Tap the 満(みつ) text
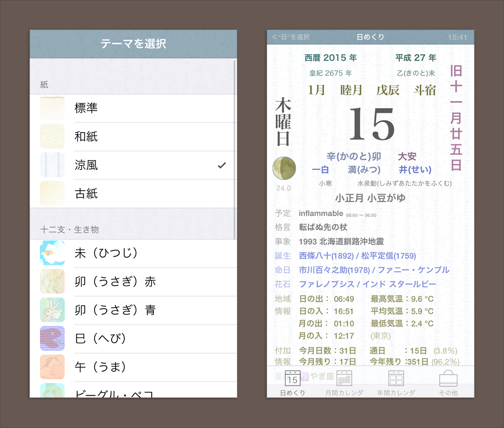Viewport: 504px width, 428px height. click(364, 170)
